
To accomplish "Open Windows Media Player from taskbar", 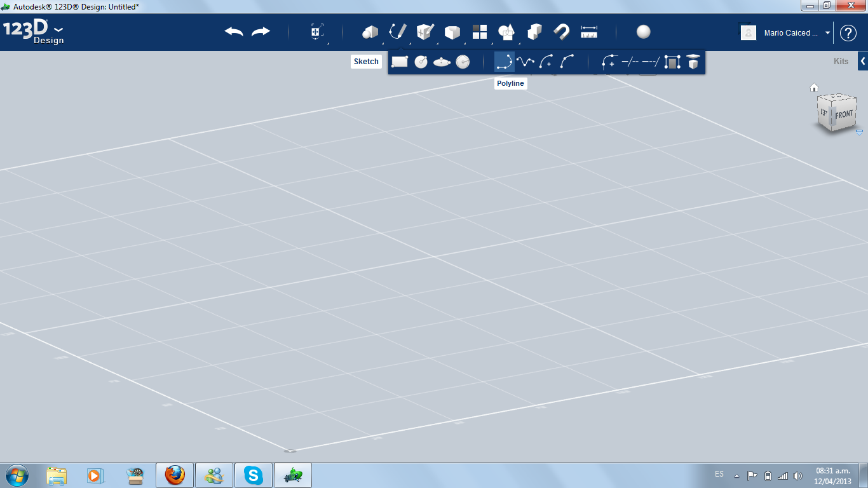I will coord(95,475).
